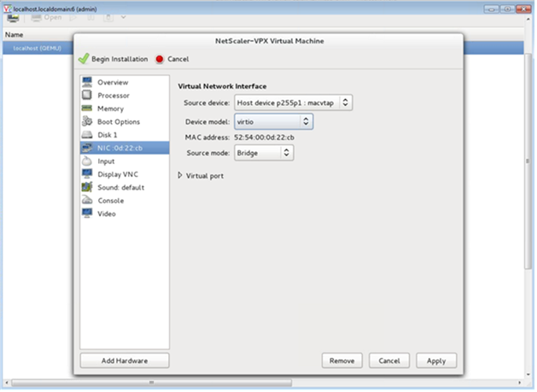Open the Source mode Bridge dropdown

pos(264,153)
